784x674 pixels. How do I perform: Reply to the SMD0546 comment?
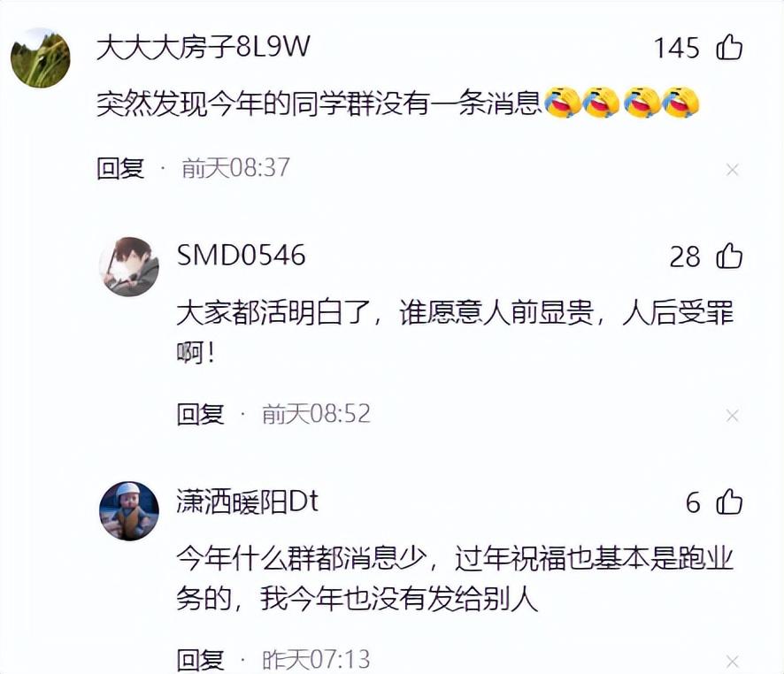(201, 414)
